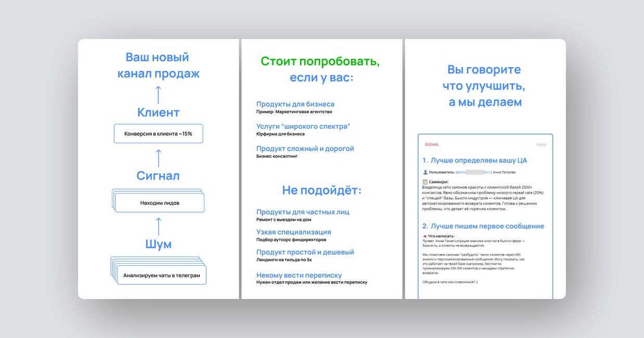Click Продукт сложный и дорогой

[306, 148]
